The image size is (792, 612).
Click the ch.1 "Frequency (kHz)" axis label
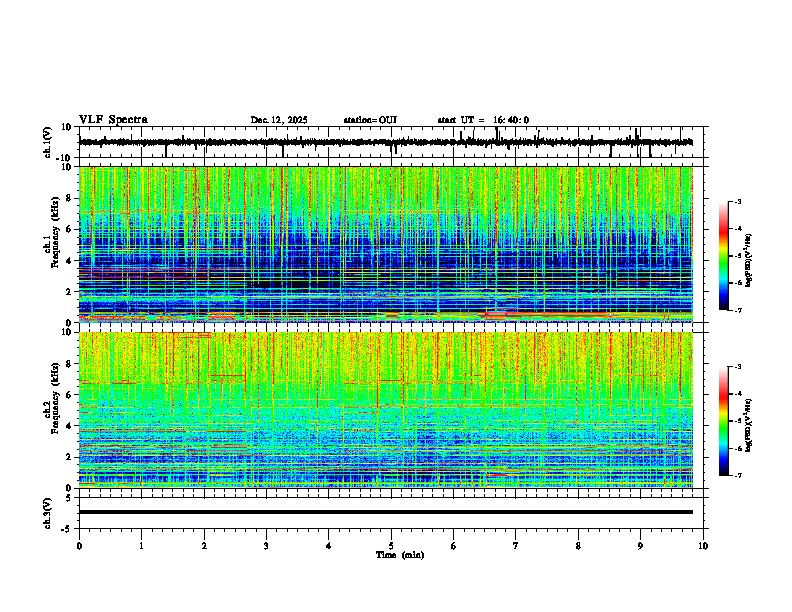[55, 233]
